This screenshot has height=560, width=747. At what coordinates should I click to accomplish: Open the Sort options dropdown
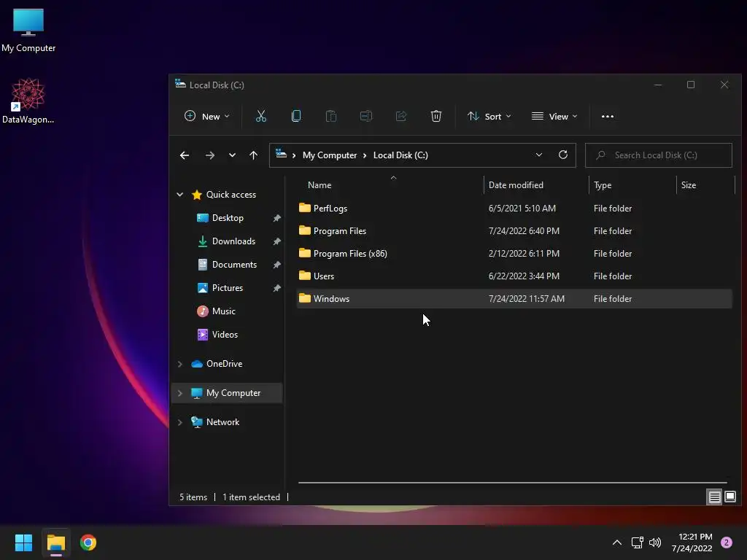[x=489, y=116]
